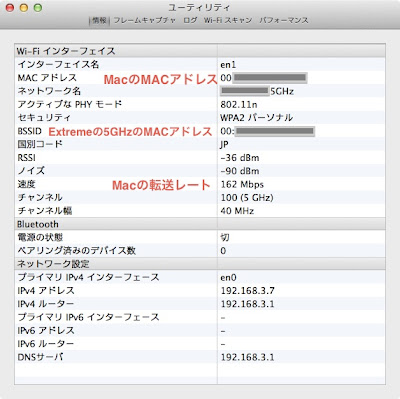Screen dimensions: 400x399
Task: Select the 162 Mbps speed value
Action: tap(242, 184)
